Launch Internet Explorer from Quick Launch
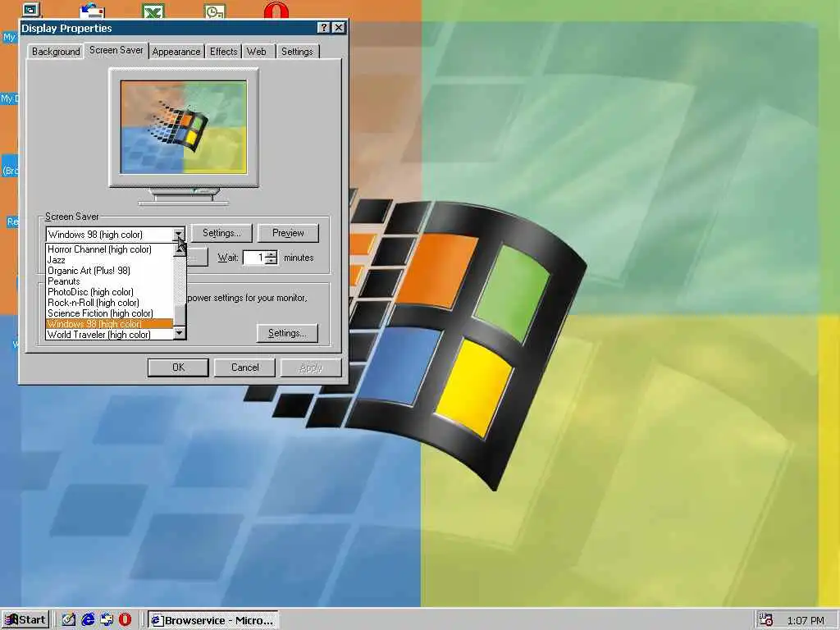 (88, 620)
